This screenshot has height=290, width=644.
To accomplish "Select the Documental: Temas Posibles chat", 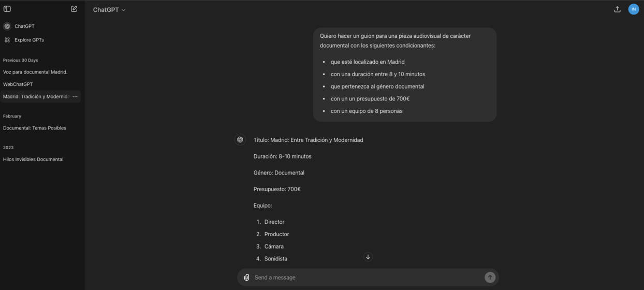I will (35, 128).
